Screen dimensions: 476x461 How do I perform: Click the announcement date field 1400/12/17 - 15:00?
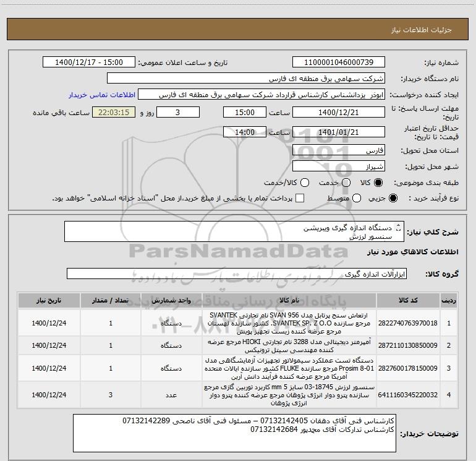point(89,62)
